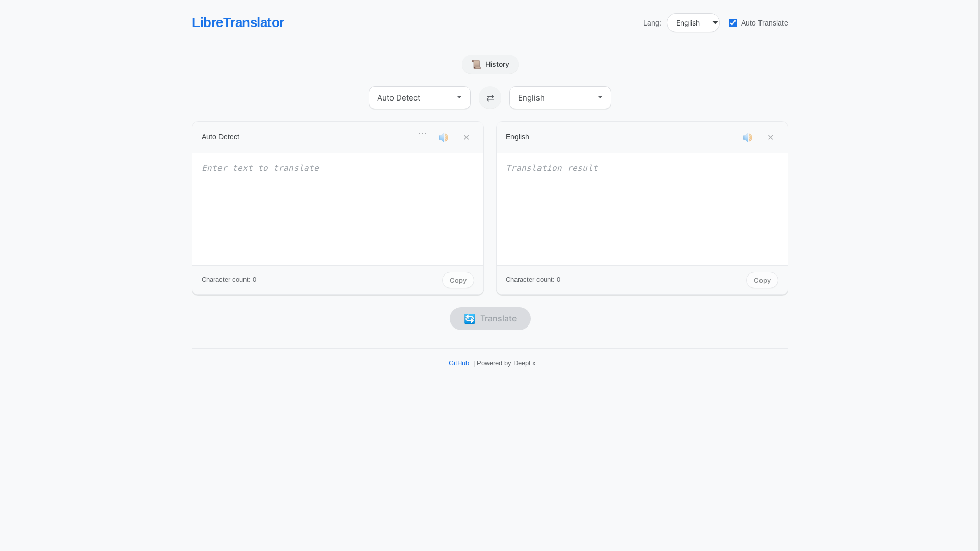Toggle the Auto Translate checkbox
980x551 pixels.
coord(733,23)
